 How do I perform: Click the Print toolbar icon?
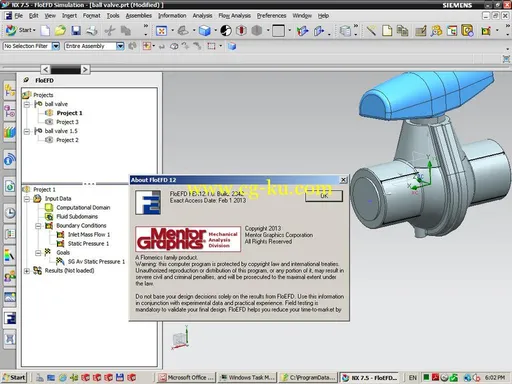coord(92,31)
